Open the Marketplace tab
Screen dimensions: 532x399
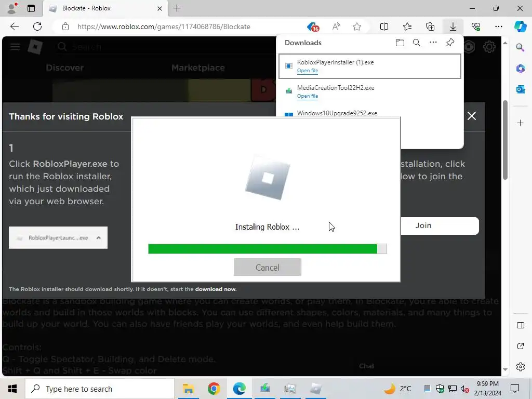coord(198,68)
